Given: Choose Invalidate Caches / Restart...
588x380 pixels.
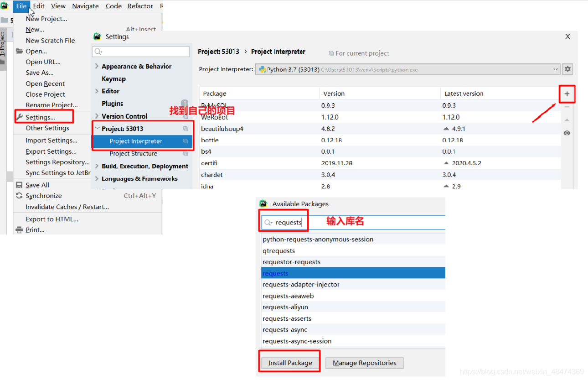Looking at the screenshot, I should pyautogui.click(x=67, y=207).
